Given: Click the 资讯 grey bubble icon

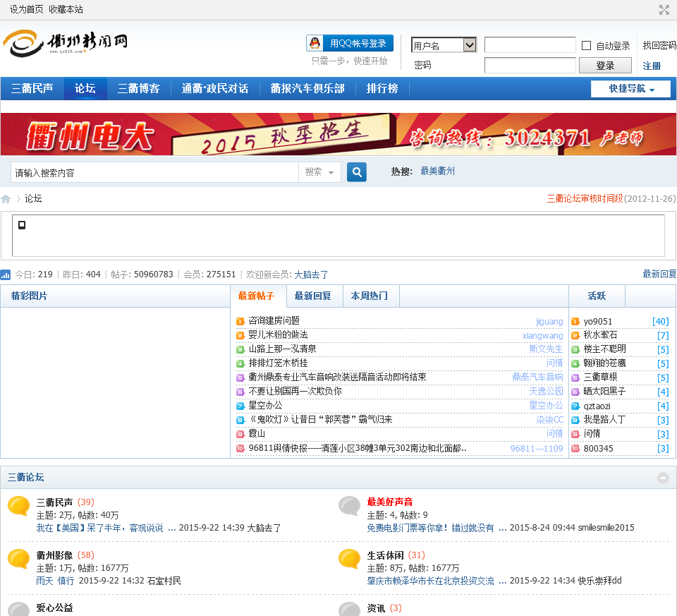Looking at the screenshot, I should tap(350, 609).
